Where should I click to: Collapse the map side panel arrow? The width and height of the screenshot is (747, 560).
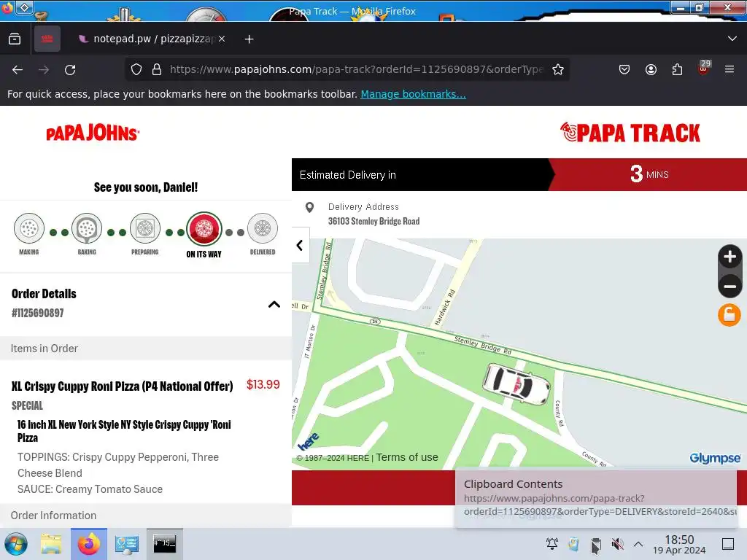pos(300,245)
